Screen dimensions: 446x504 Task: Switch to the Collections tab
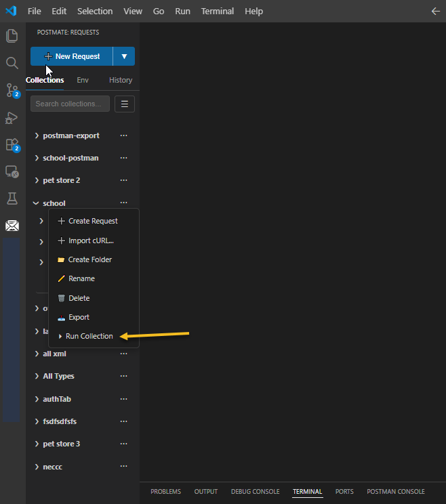tap(45, 80)
